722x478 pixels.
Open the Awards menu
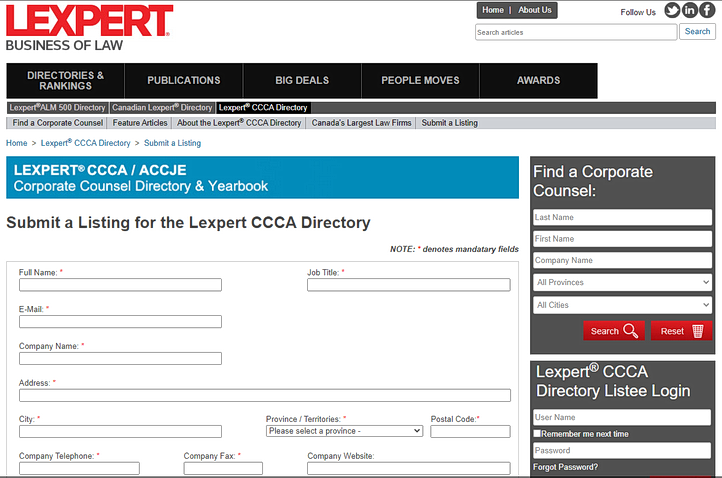(539, 81)
